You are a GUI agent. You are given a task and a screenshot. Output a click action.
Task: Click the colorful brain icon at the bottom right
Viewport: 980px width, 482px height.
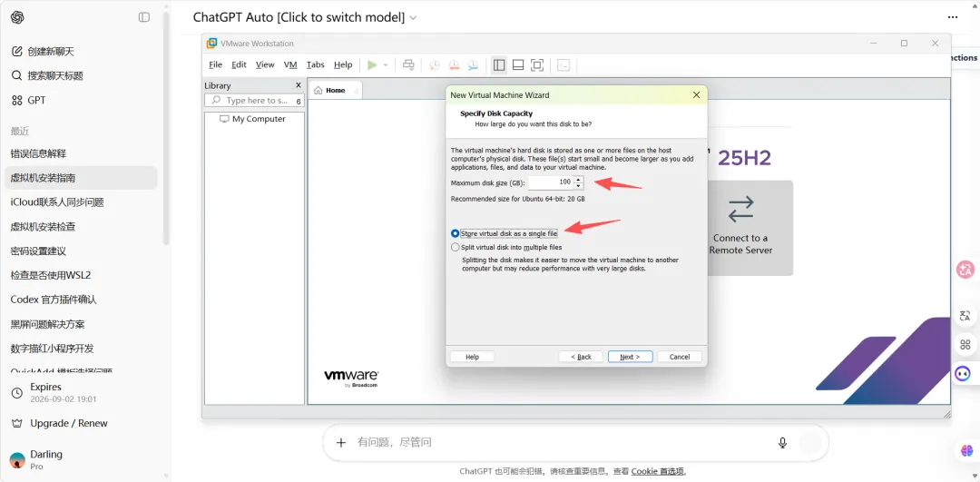967,449
